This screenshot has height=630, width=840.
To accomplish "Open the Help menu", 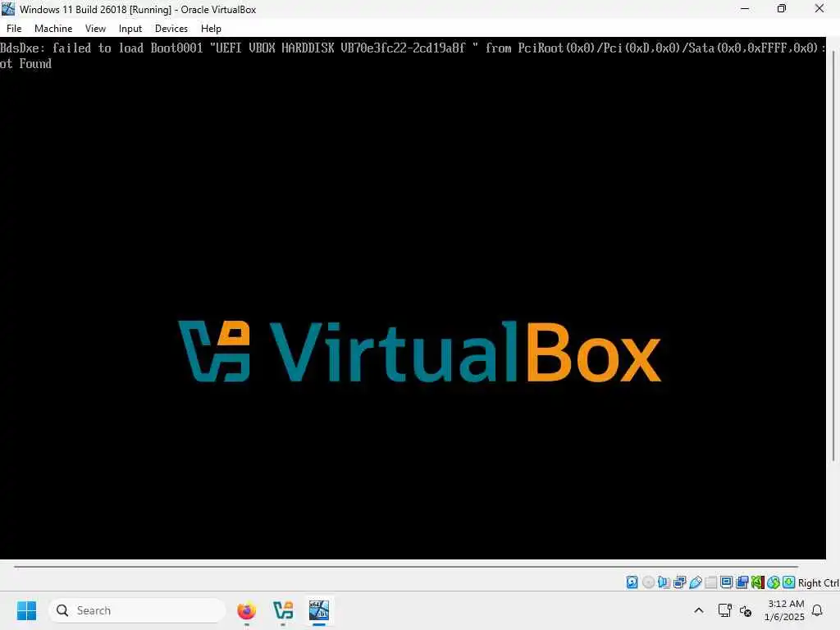I will [211, 29].
